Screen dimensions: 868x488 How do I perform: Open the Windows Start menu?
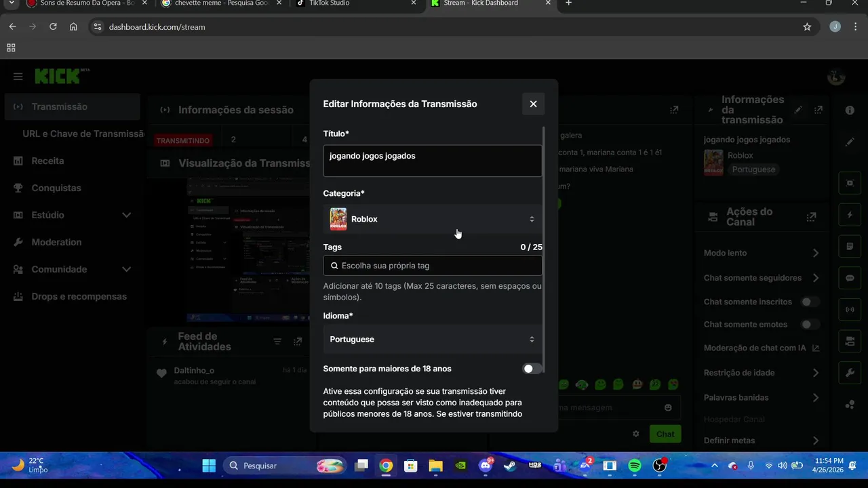coord(209,466)
